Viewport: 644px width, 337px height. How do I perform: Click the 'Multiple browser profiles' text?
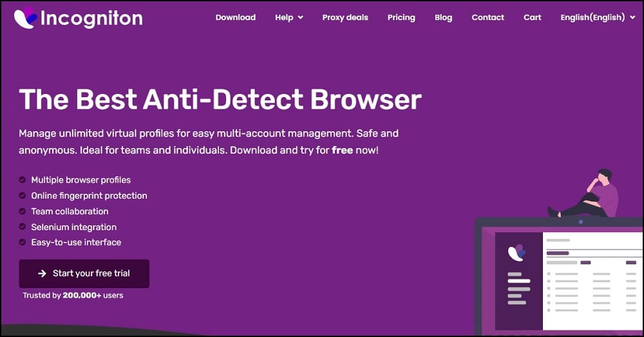[x=81, y=180]
